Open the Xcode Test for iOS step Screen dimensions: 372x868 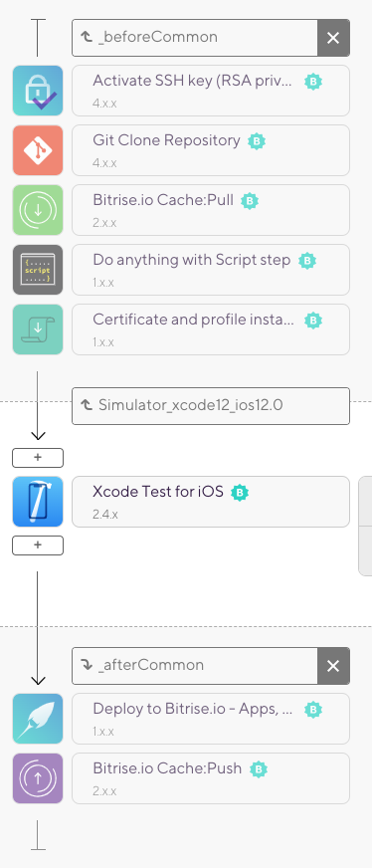[211, 502]
